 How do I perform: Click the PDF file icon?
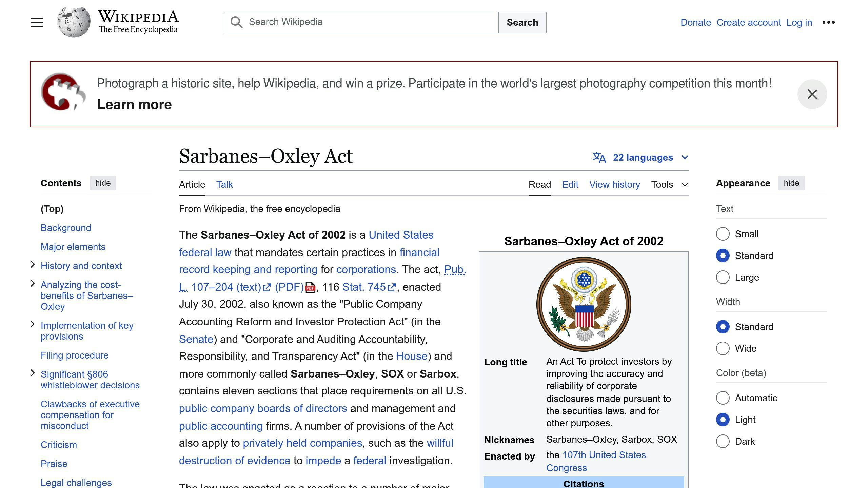pos(310,287)
